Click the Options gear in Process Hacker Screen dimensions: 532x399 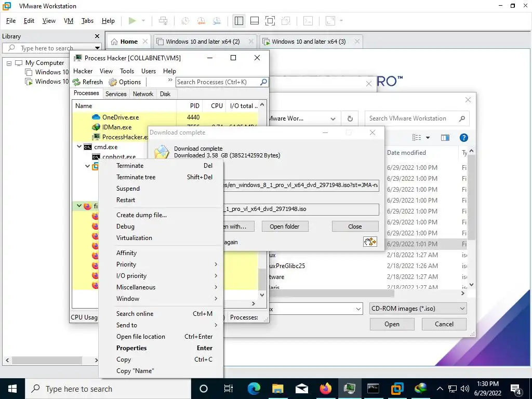tap(113, 82)
